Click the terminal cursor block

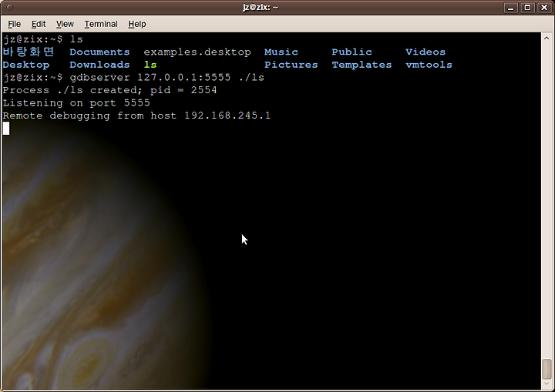coord(6,128)
